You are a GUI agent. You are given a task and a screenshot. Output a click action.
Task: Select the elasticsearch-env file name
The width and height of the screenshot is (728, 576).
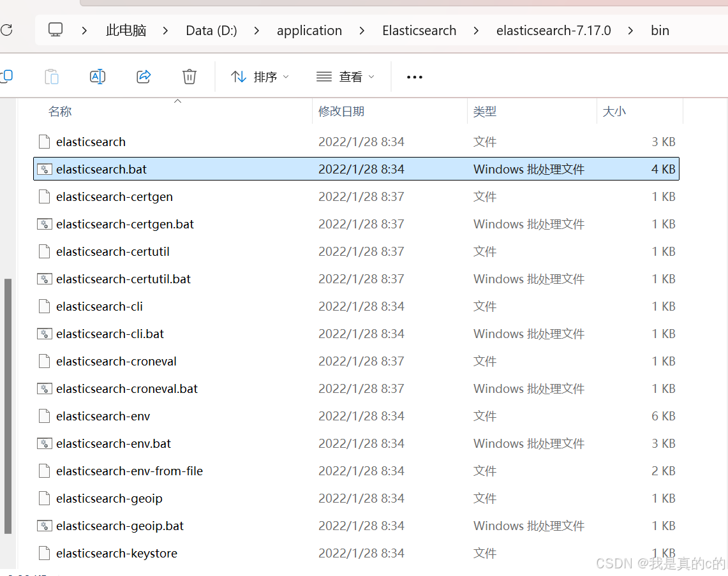coord(103,417)
